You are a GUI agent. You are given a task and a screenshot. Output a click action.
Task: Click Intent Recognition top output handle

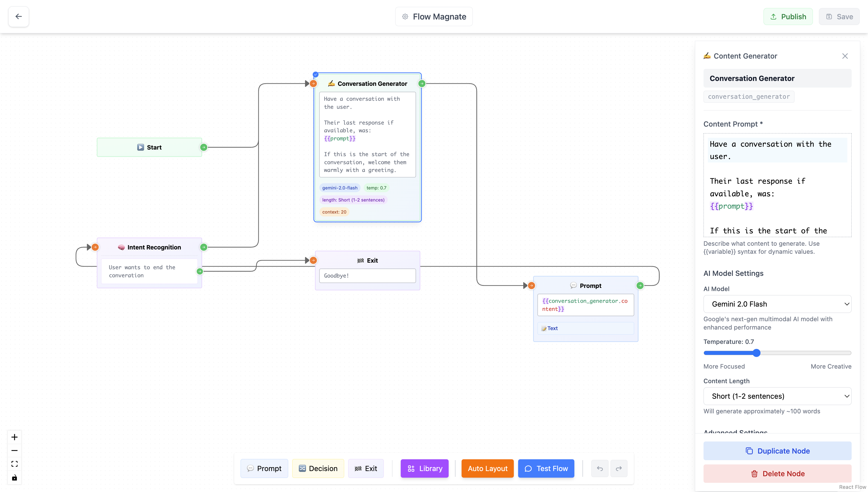[x=204, y=247]
